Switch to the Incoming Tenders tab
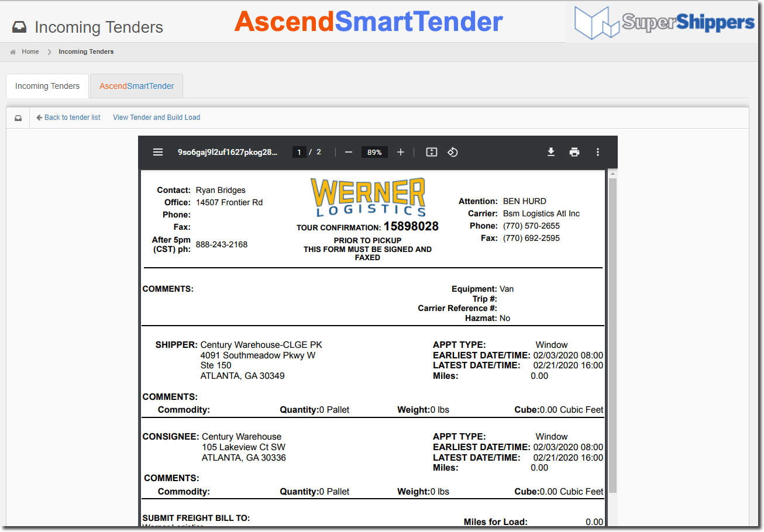 tap(47, 86)
